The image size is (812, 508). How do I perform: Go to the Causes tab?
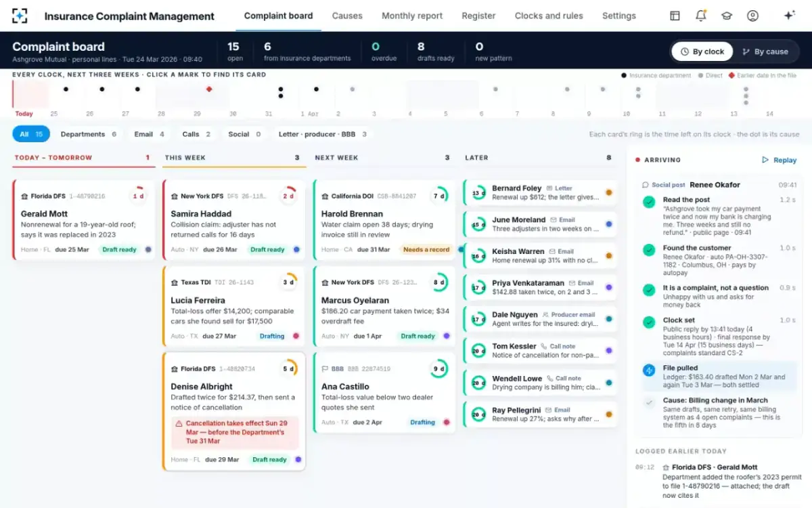(347, 16)
